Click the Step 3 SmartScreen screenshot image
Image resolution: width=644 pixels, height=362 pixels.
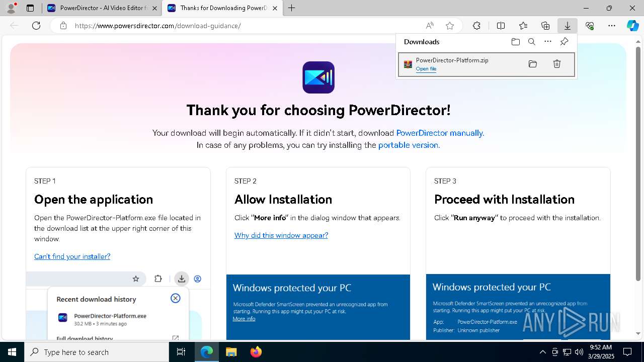(518, 307)
